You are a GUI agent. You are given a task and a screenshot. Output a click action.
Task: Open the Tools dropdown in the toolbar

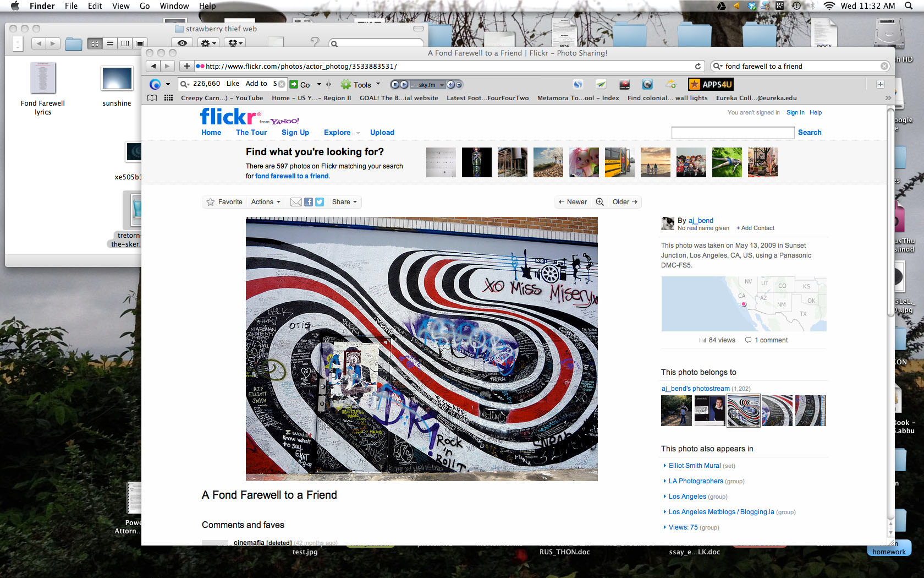tap(361, 85)
